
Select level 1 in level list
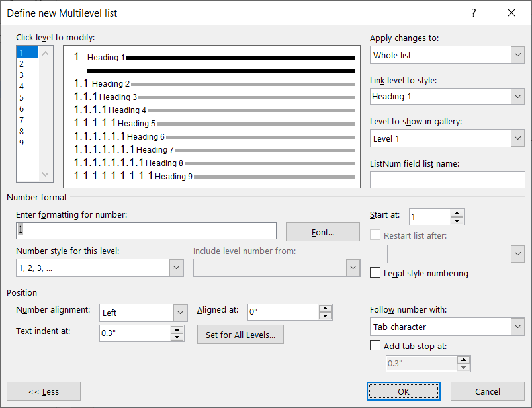click(28, 52)
